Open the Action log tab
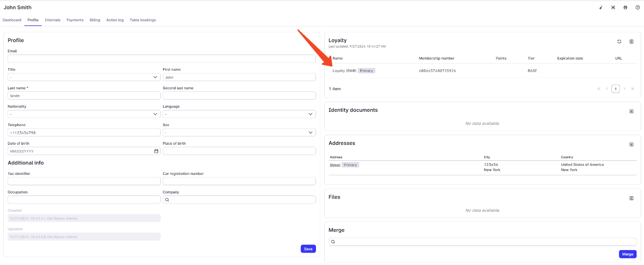Image resolution: width=644 pixels, height=265 pixels. 115,20
